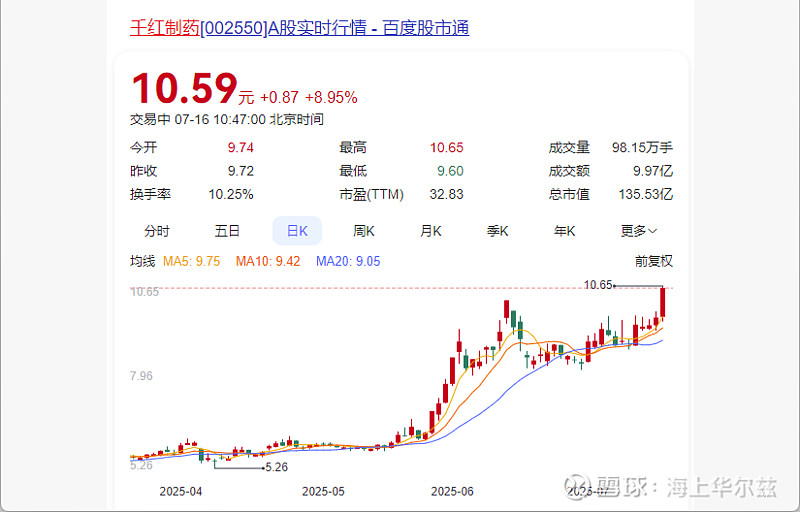800x512 pixels.
Task: Select the 季K chart tab
Action: click(x=497, y=231)
